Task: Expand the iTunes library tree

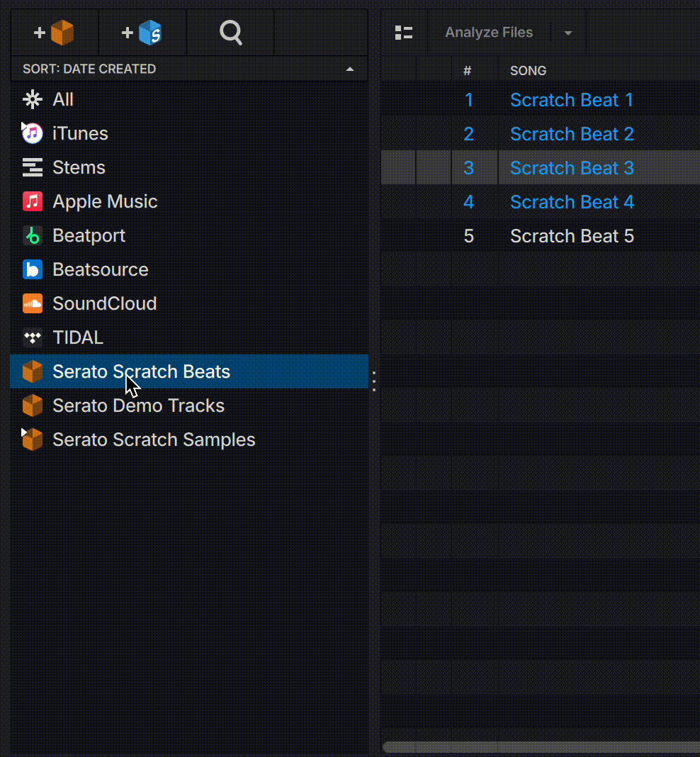Action: (x=23, y=126)
